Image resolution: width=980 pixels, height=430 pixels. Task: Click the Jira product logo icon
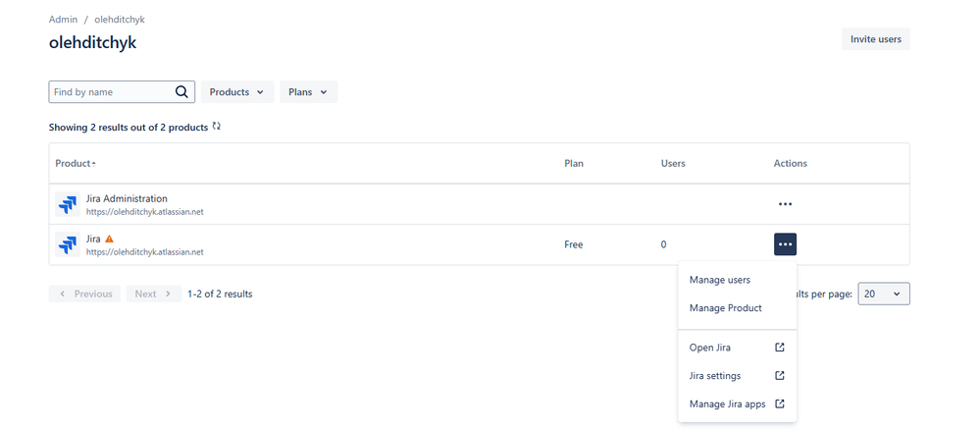[68, 244]
